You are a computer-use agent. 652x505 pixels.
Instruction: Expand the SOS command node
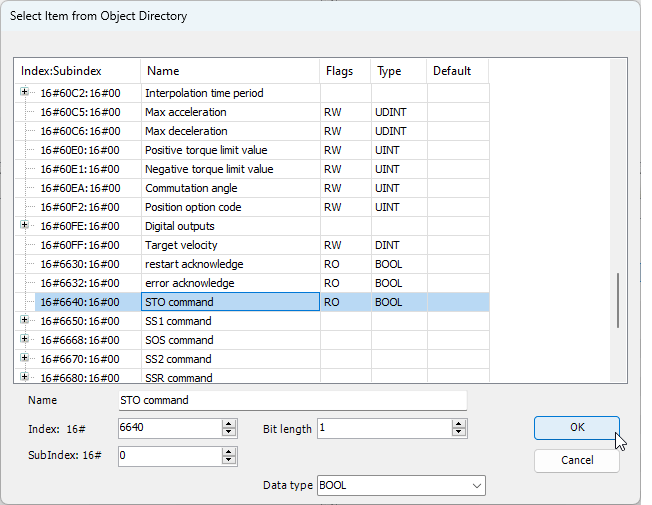tap(25, 340)
